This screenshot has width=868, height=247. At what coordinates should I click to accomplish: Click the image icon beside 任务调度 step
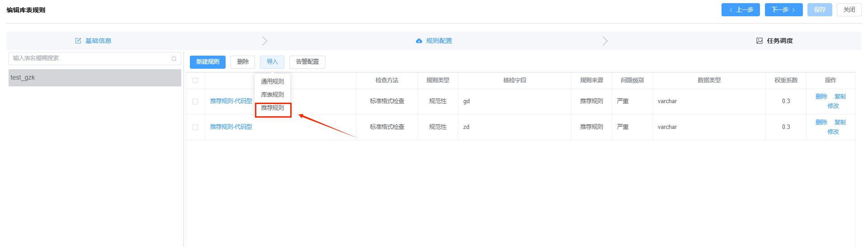[759, 41]
